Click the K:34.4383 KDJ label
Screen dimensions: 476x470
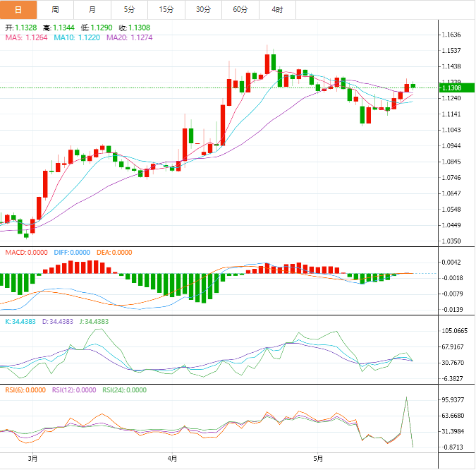20,322
